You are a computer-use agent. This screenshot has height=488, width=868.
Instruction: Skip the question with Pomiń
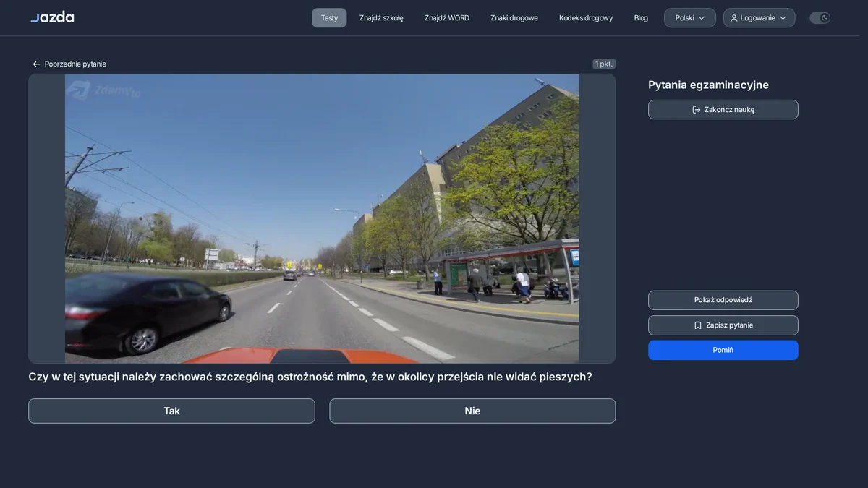[723, 350]
